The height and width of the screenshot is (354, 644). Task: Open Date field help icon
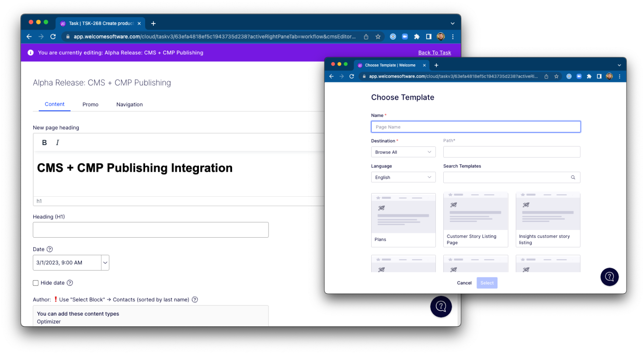tap(49, 249)
